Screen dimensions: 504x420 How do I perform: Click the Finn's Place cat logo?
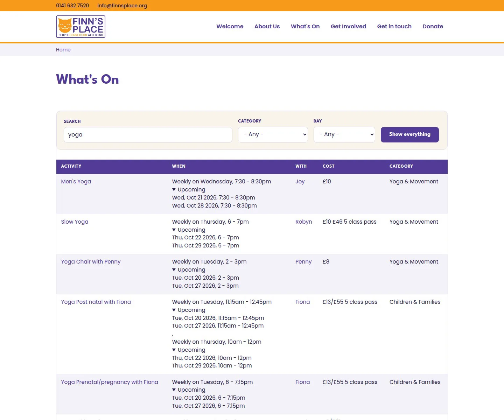tap(80, 27)
